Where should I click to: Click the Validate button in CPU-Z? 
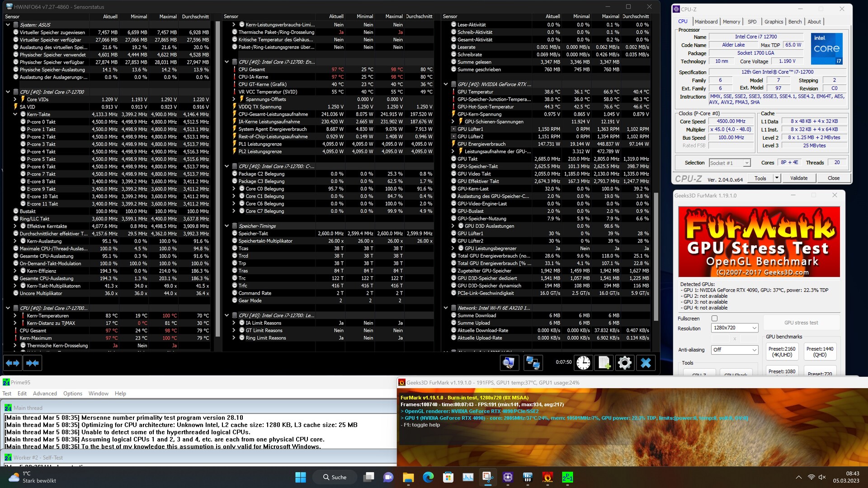798,178
